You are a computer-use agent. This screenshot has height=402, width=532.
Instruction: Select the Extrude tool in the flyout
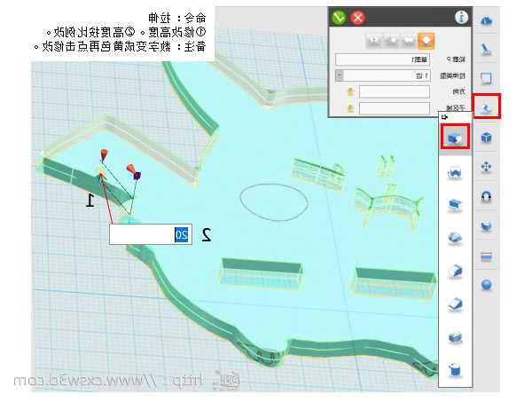coord(455,137)
